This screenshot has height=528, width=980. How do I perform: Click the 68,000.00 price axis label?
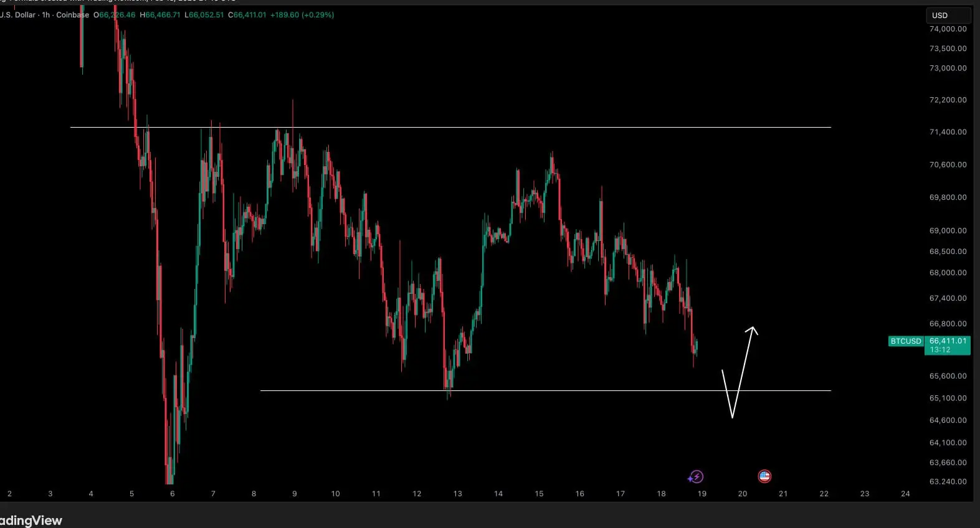(x=948, y=273)
